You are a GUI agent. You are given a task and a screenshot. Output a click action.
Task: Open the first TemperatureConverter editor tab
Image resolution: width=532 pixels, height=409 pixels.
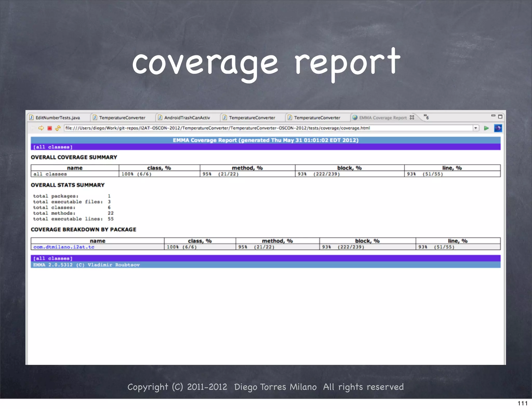122,118
